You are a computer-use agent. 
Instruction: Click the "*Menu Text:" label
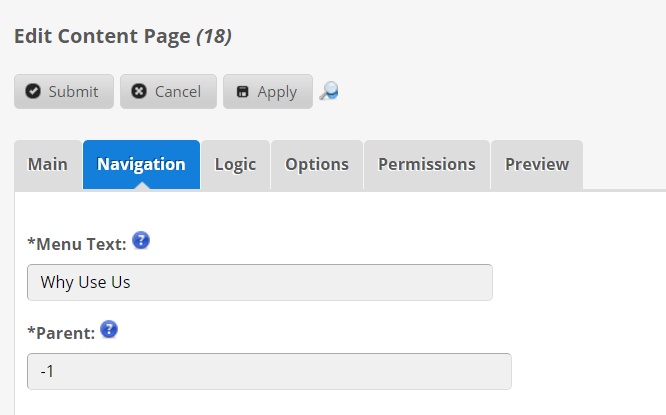(x=77, y=242)
